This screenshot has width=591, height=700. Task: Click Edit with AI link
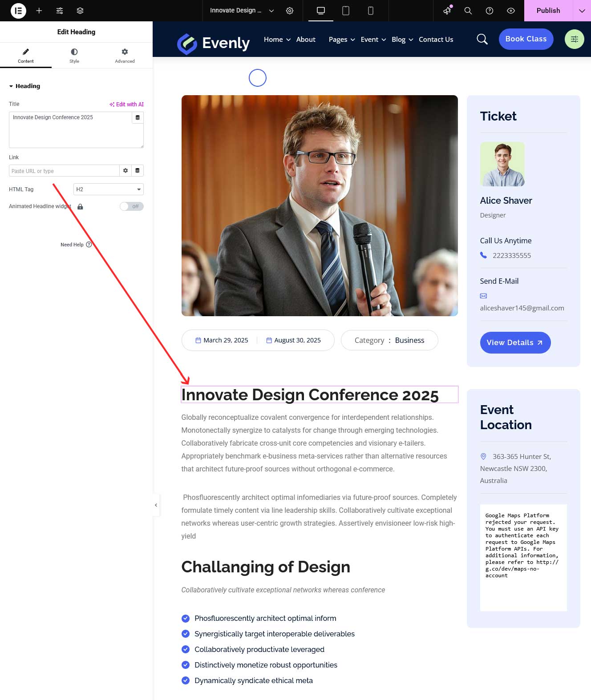[127, 105]
